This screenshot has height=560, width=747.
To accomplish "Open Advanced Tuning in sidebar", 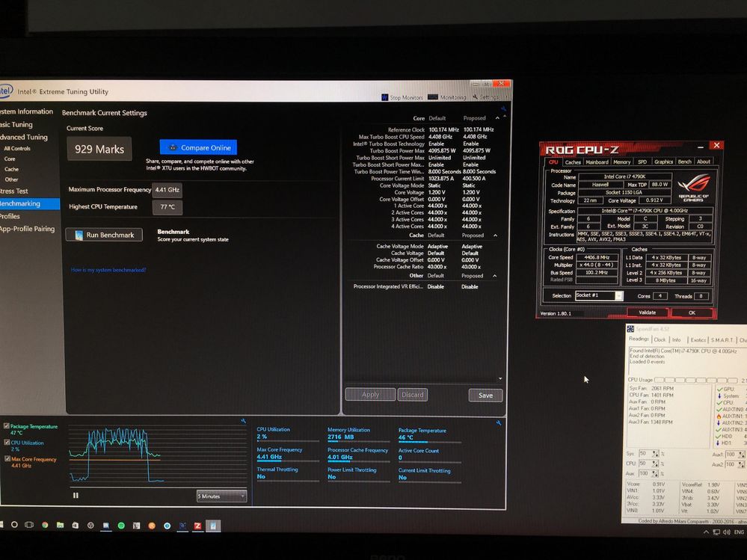I will (x=24, y=137).
